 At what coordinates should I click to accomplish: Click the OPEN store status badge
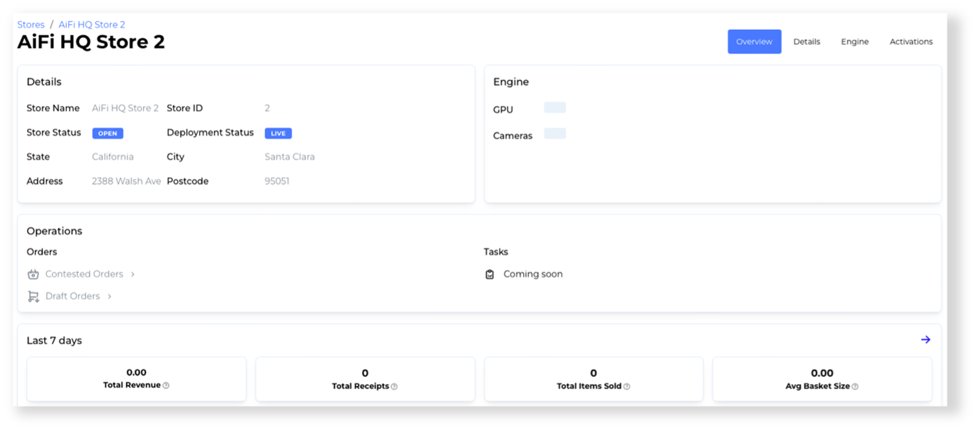(x=107, y=133)
